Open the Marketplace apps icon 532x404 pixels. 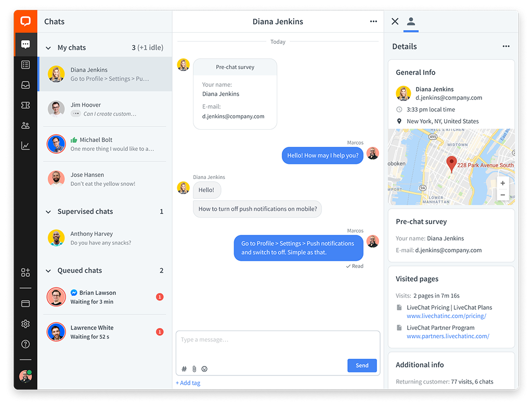[x=25, y=272]
